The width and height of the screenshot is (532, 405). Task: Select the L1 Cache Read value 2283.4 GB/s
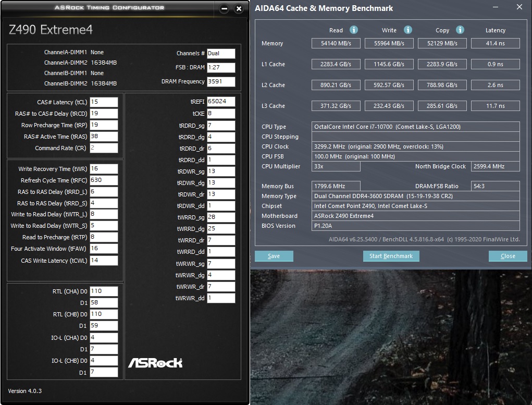tap(336, 64)
